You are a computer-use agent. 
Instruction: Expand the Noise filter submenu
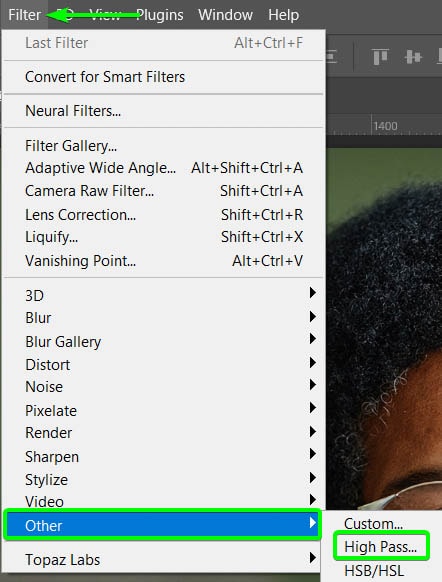point(162,387)
